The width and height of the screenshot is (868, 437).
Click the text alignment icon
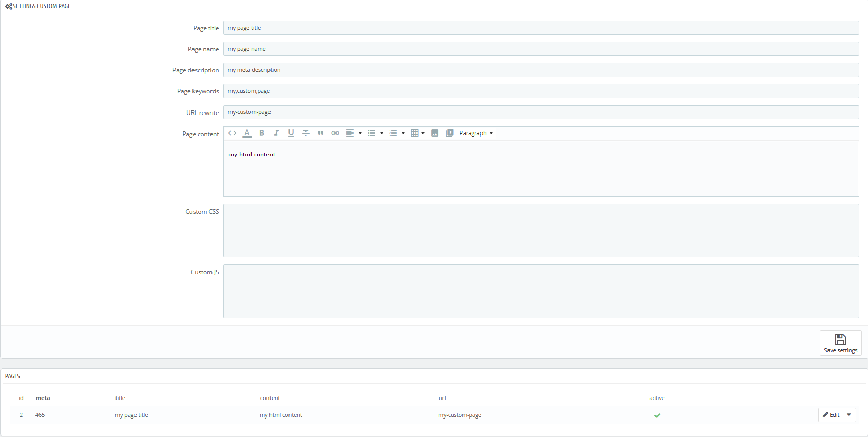pyautogui.click(x=350, y=133)
